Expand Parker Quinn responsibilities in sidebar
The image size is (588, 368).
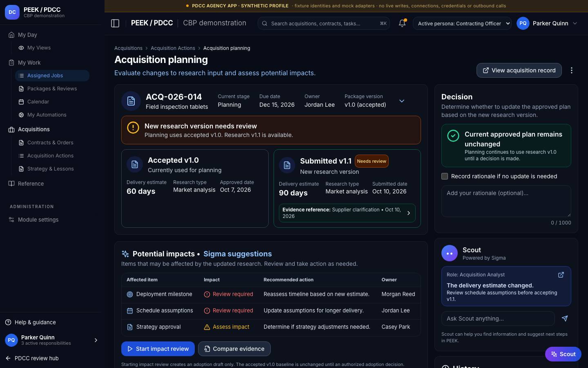(96, 340)
